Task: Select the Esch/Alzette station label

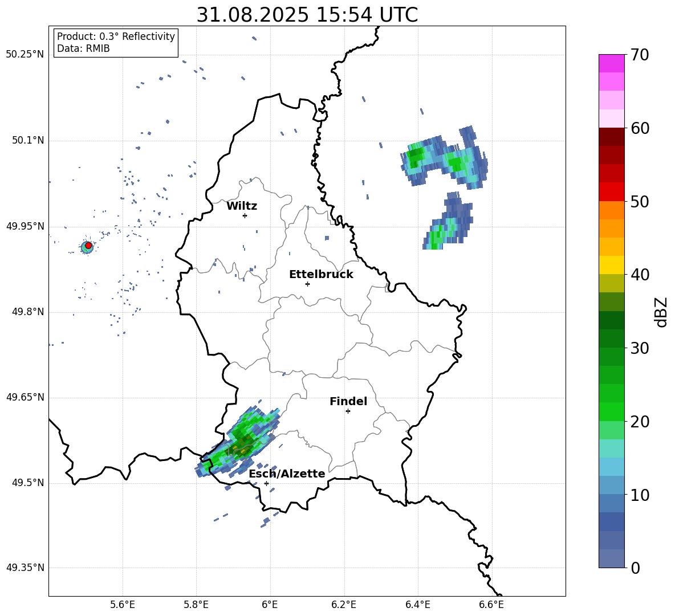Action: point(287,474)
